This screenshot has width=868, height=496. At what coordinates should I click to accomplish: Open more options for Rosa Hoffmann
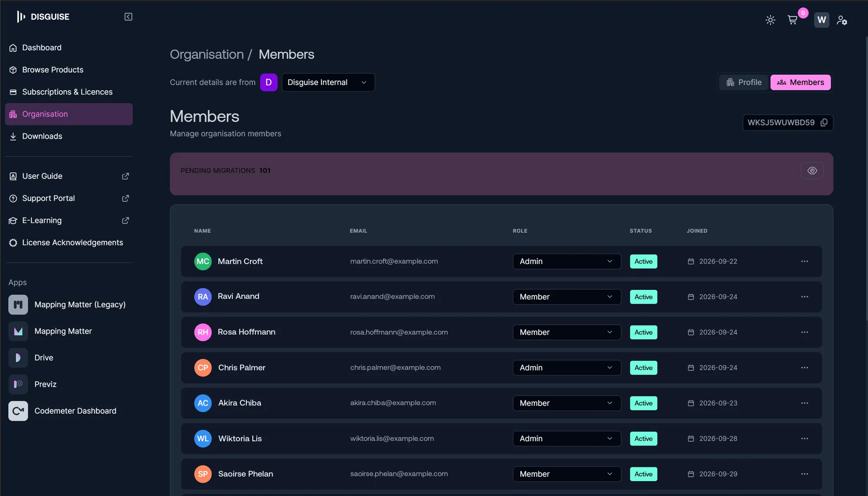804,332
